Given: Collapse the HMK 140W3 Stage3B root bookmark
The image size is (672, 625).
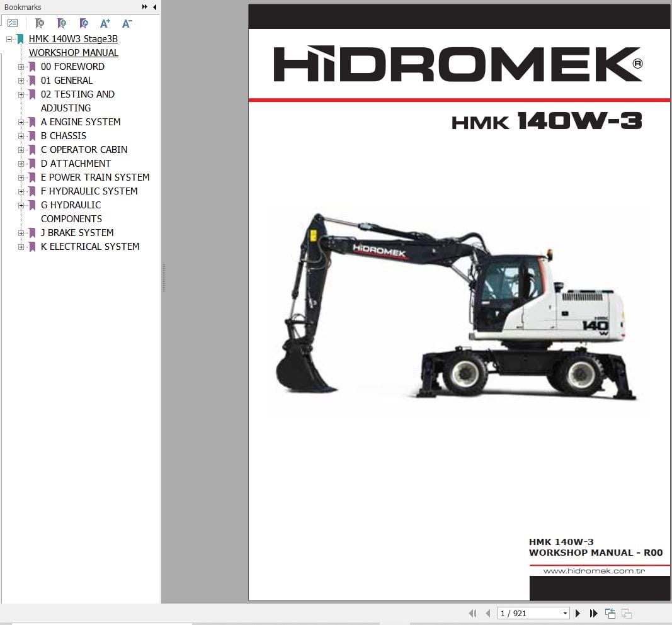Looking at the screenshot, I should (x=9, y=39).
